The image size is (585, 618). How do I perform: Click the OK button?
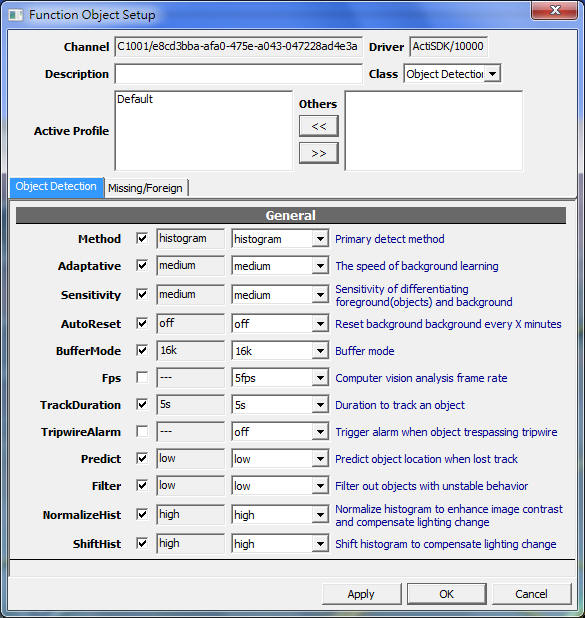[x=446, y=594]
